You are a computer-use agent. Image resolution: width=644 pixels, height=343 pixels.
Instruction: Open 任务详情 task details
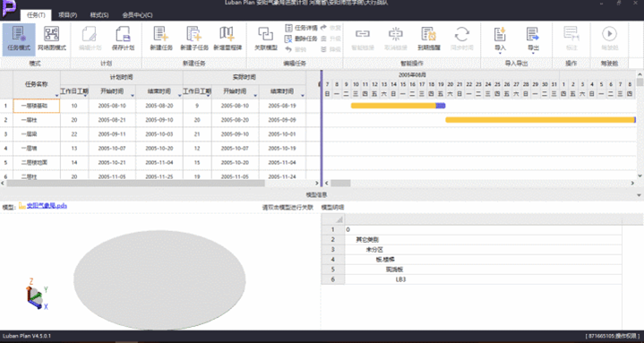[x=301, y=28]
